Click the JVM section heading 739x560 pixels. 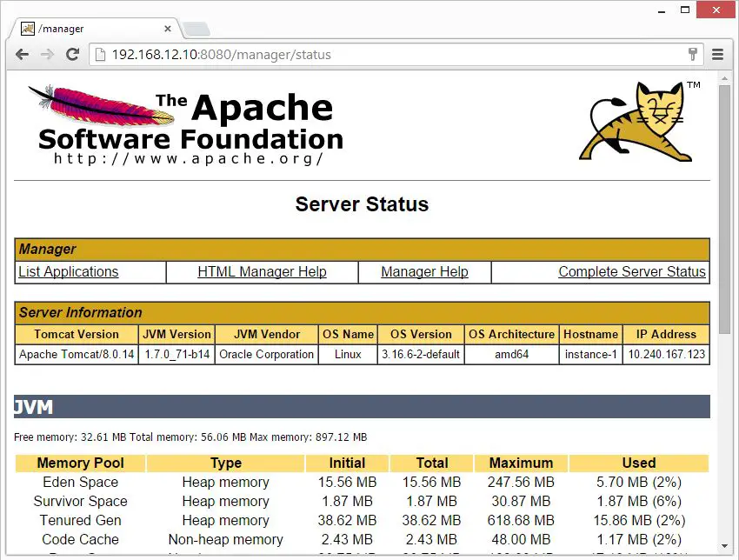tap(362, 407)
